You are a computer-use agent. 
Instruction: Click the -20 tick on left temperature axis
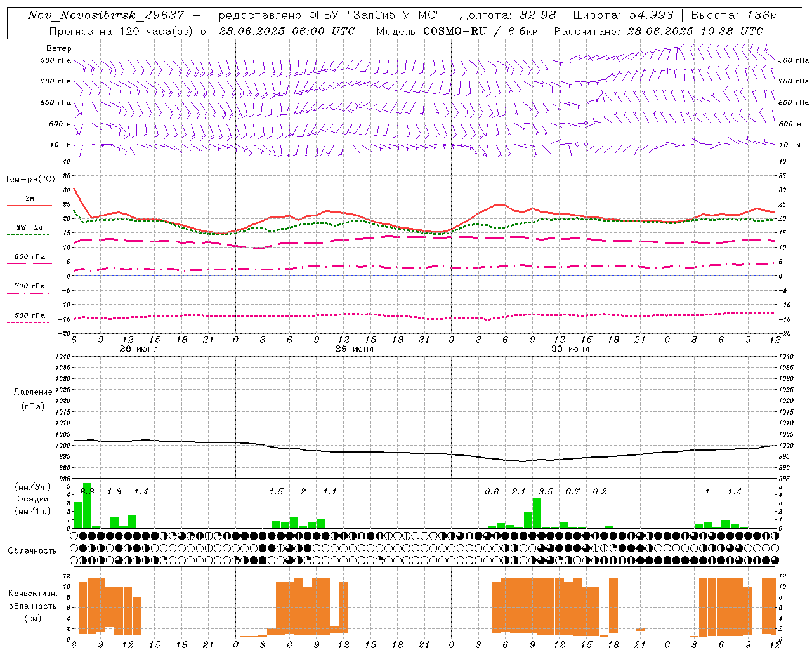click(x=65, y=333)
